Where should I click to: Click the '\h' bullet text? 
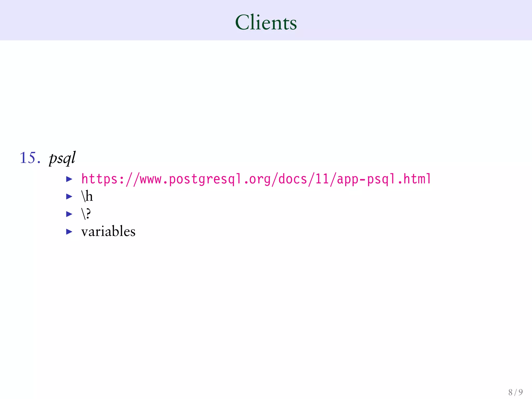[x=87, y=196]
